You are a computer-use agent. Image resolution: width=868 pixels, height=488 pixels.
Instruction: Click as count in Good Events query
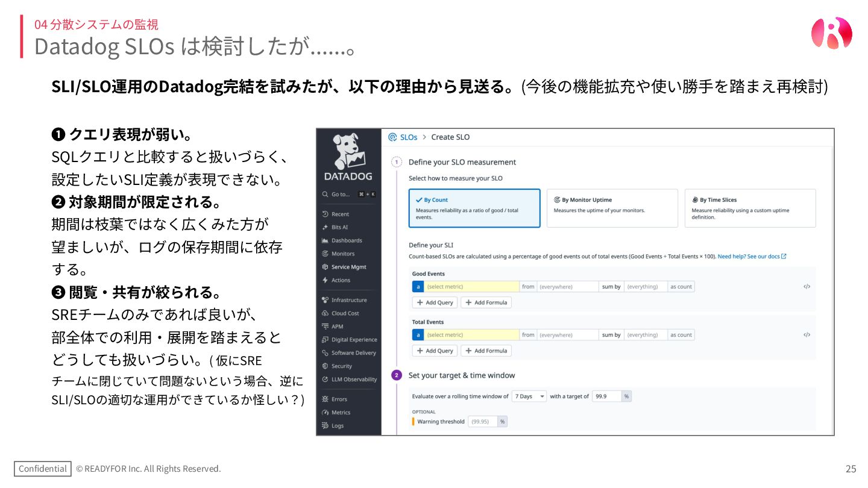point(681,287)
